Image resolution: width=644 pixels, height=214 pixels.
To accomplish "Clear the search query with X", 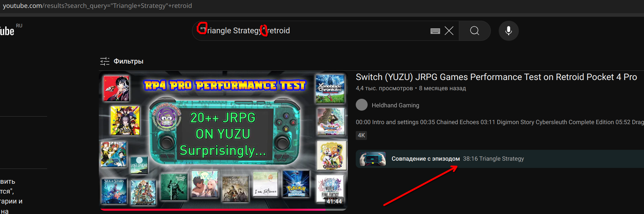I will coord(449,31).
